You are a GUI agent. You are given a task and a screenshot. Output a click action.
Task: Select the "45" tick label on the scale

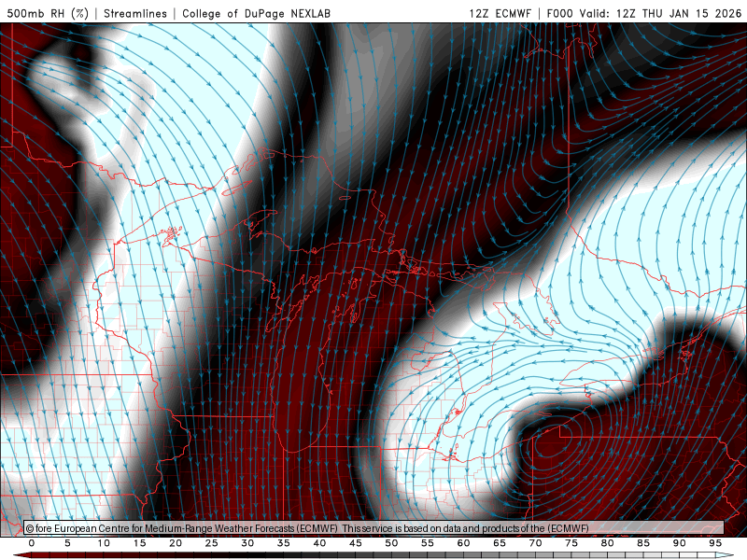(x=356, y=543)
